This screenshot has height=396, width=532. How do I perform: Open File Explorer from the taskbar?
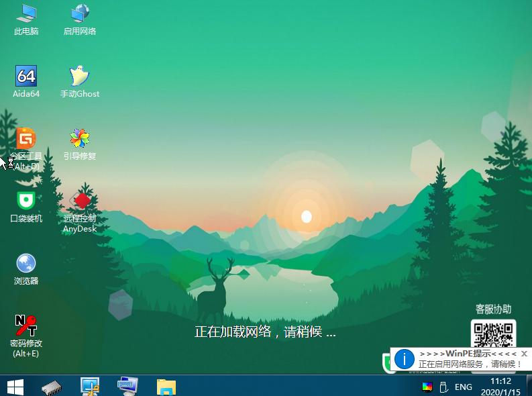(166, 386)
